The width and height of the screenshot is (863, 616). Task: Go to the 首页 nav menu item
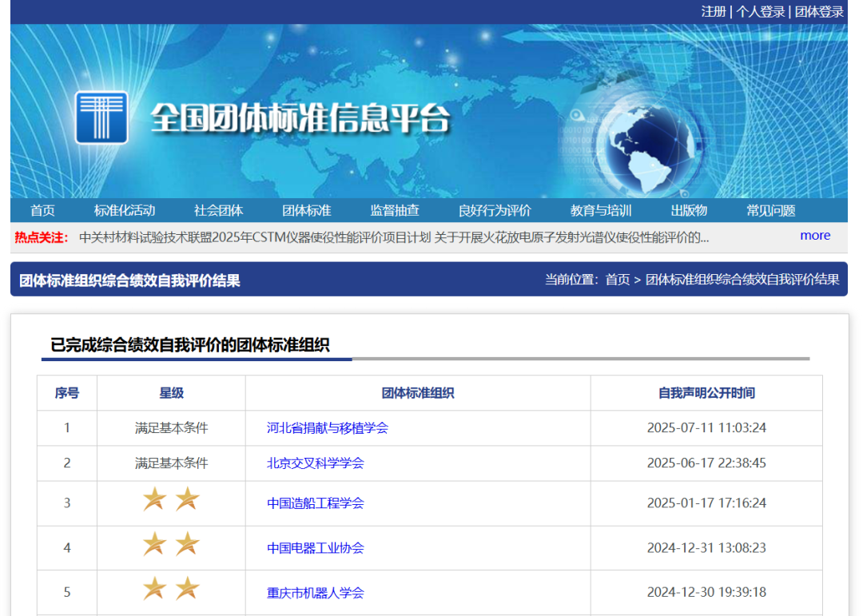tap(42, 211)
